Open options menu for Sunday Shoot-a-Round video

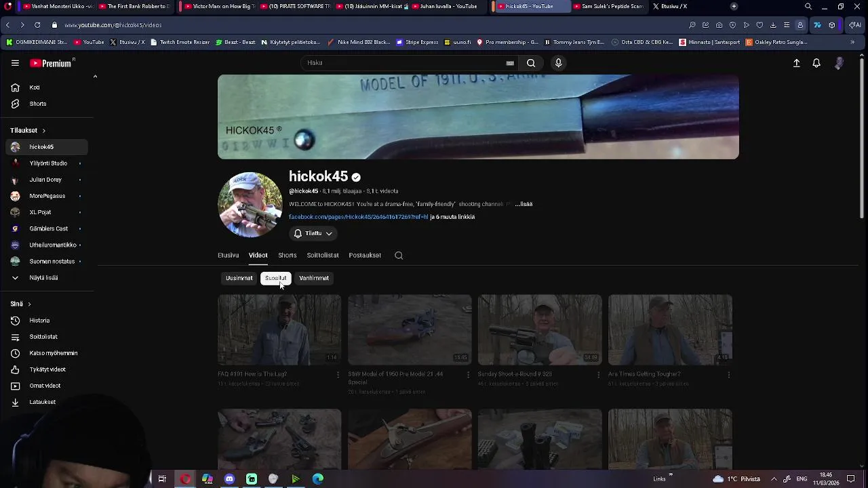(x=598, y=375)
